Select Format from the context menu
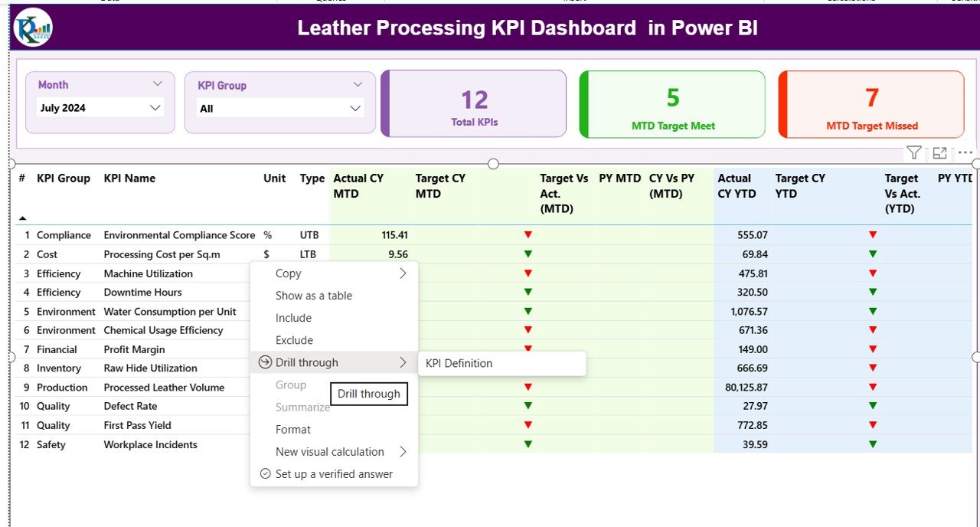980x527 pixels. pos(292,430)
